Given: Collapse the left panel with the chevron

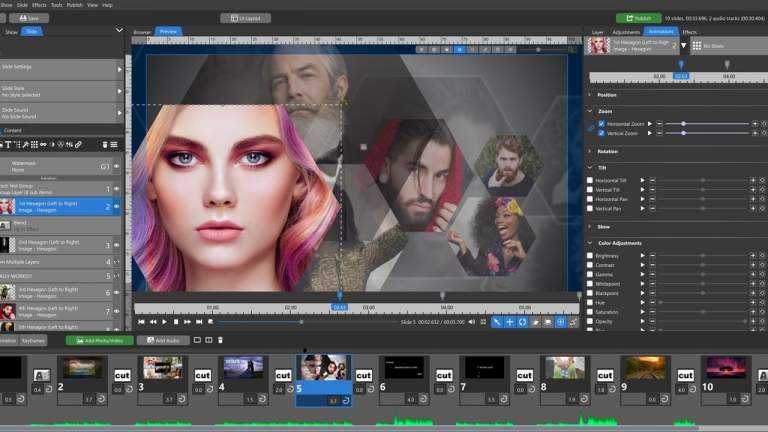Looking at the screenshot, I should pyautogui.click(x=119, y=30).
